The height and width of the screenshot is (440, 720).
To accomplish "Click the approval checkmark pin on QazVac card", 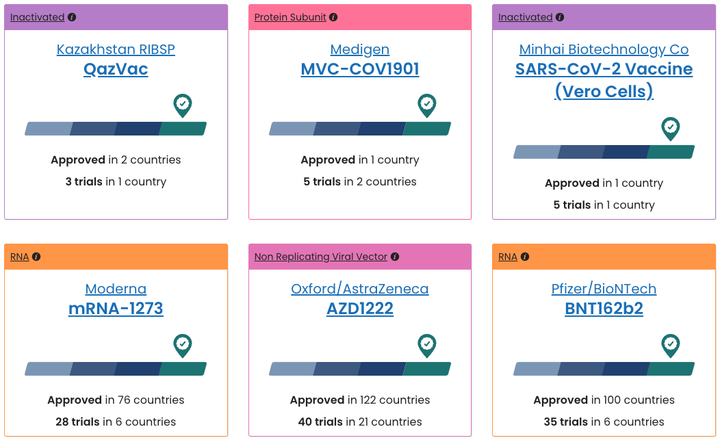I will [x=183, y=106].
